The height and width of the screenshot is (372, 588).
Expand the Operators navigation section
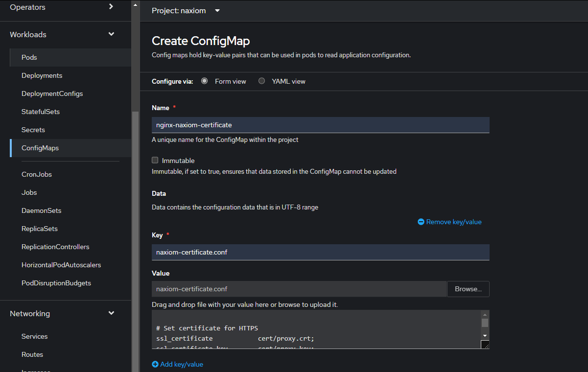pyautogui.click(x=66, y=7)
